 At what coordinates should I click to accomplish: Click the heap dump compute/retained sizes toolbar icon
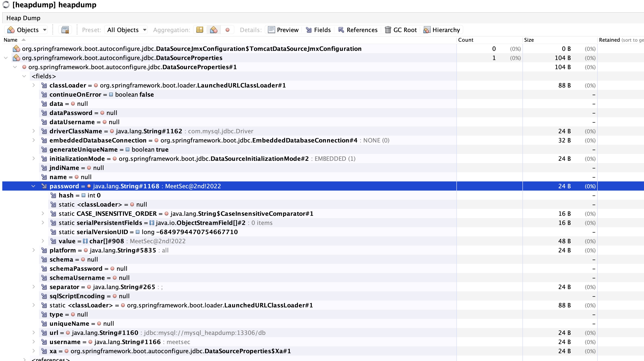pyautogui.click(x=65, y=30)
